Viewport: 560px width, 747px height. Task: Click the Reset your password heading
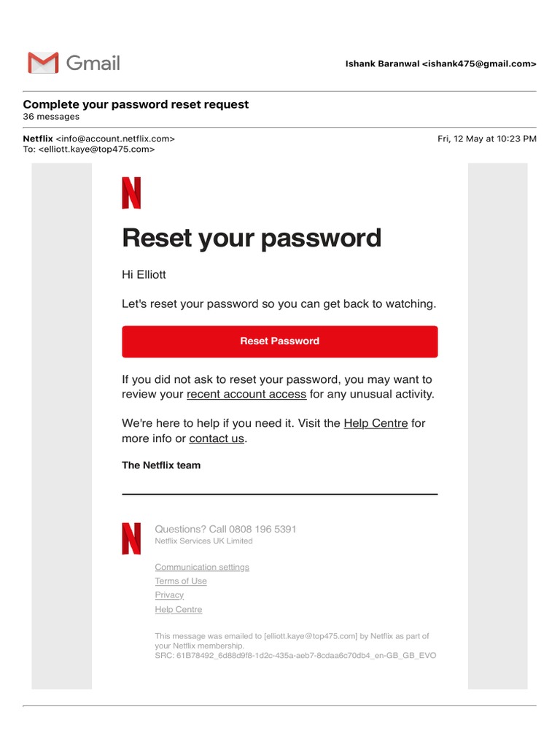pyautogui.click(x=252, y=238)
